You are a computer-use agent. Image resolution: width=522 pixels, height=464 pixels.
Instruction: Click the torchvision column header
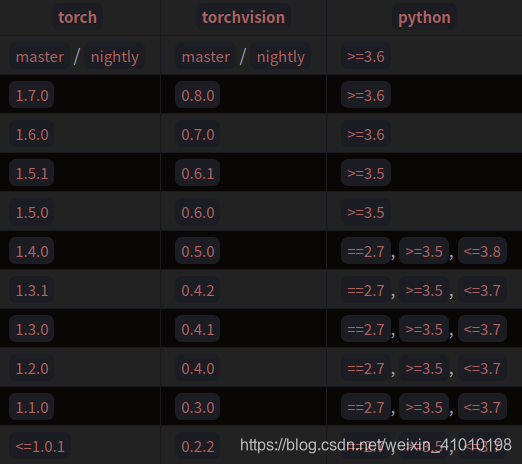click(243, 17)
